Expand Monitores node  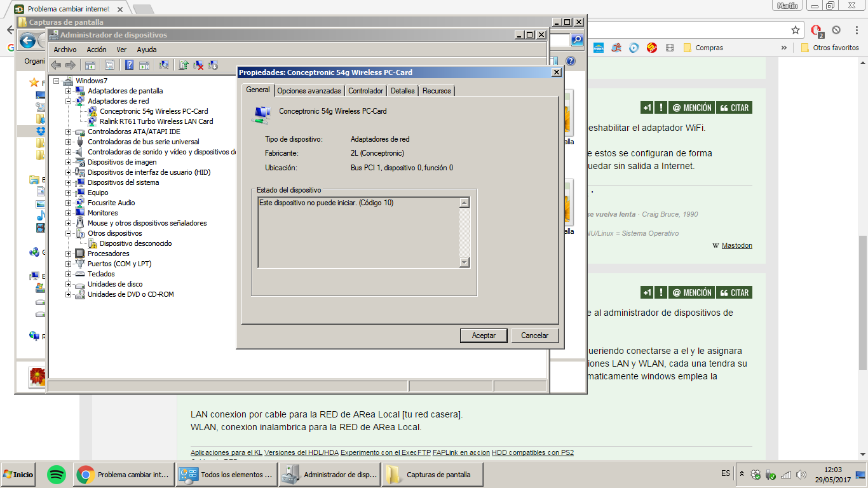tap(69, 213)
